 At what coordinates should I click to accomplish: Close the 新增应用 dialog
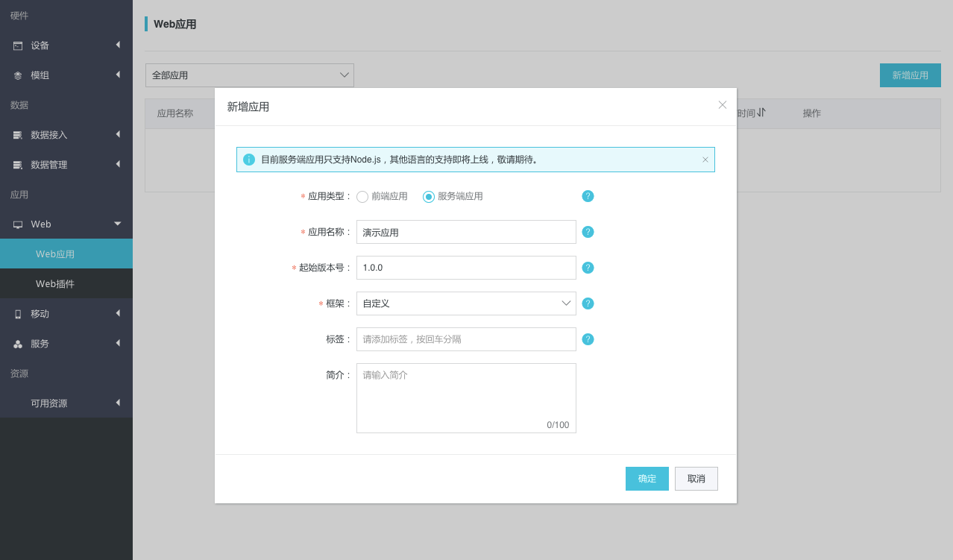[x=723, y=105]
